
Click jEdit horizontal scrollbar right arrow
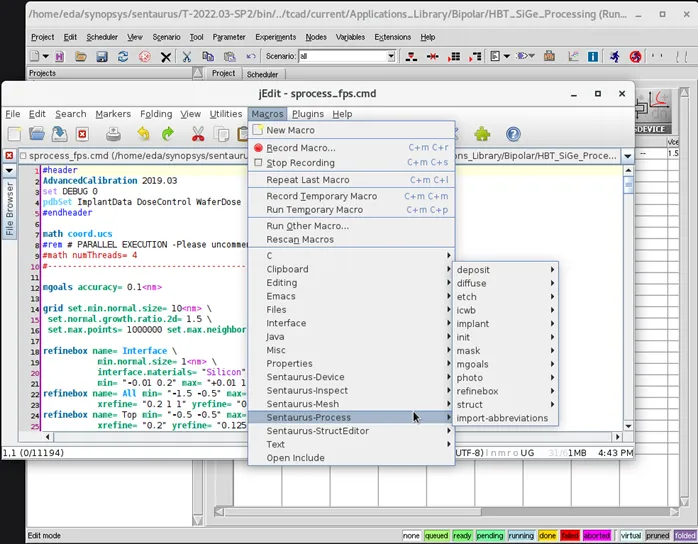[x=617, y=437]
